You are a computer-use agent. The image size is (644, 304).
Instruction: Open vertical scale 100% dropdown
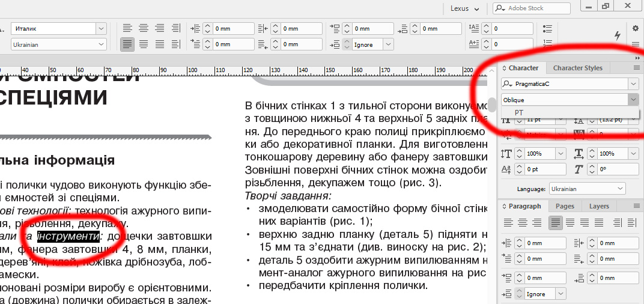(x=561, y=153)
